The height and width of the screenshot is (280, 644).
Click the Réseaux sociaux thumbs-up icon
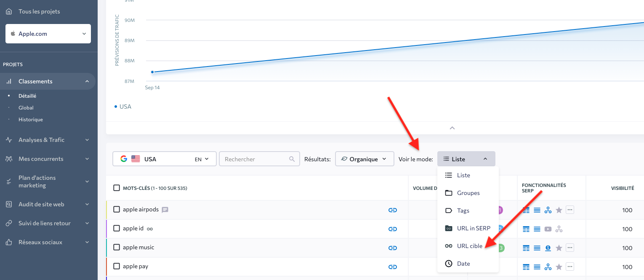(x=9, y=242)
